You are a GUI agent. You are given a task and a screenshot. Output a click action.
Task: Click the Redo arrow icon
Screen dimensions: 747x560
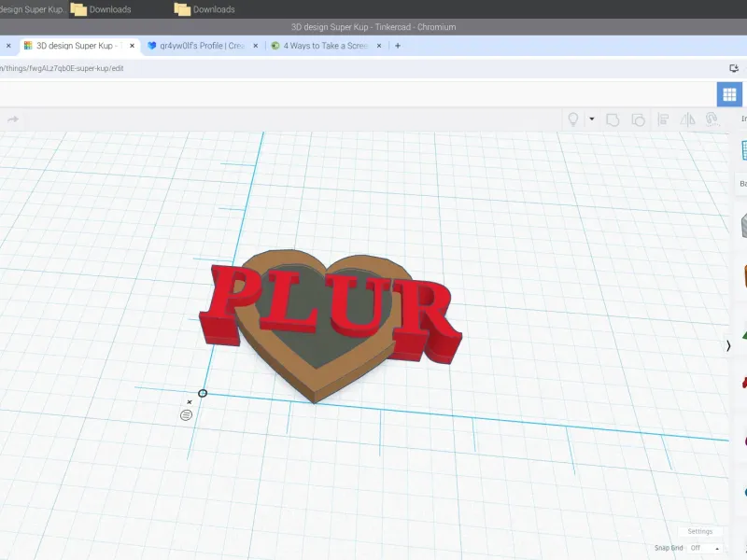pos(13,119)
